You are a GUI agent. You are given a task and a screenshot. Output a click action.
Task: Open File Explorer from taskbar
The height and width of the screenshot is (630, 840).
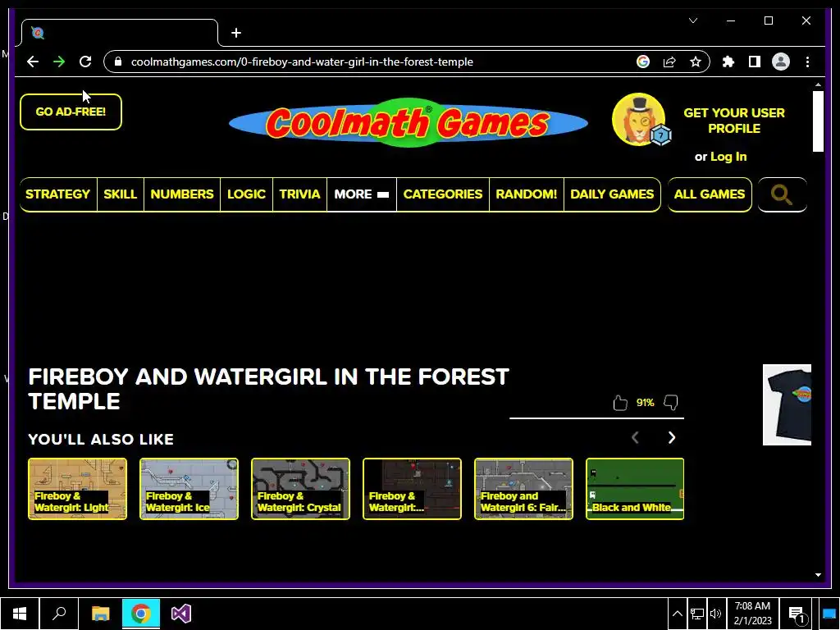[100, 614]
